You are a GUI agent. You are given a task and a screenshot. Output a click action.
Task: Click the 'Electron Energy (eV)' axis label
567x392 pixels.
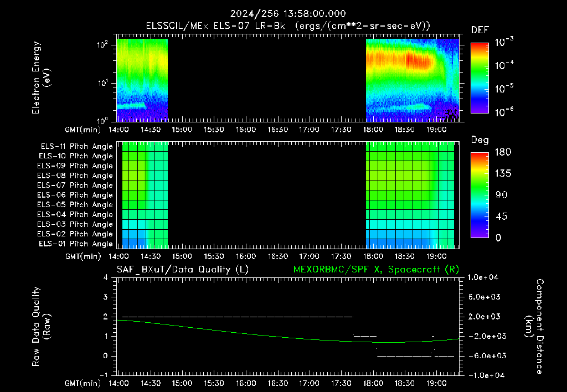41,78
